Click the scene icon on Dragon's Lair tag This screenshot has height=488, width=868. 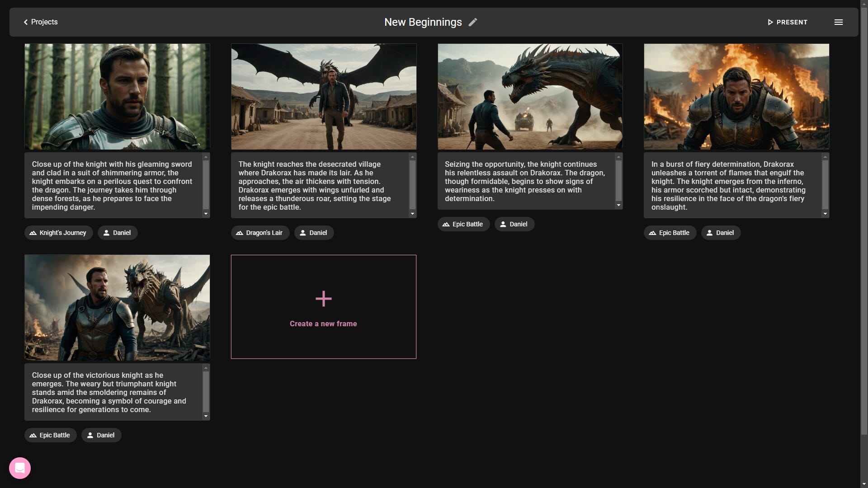(x=239, y=233)
